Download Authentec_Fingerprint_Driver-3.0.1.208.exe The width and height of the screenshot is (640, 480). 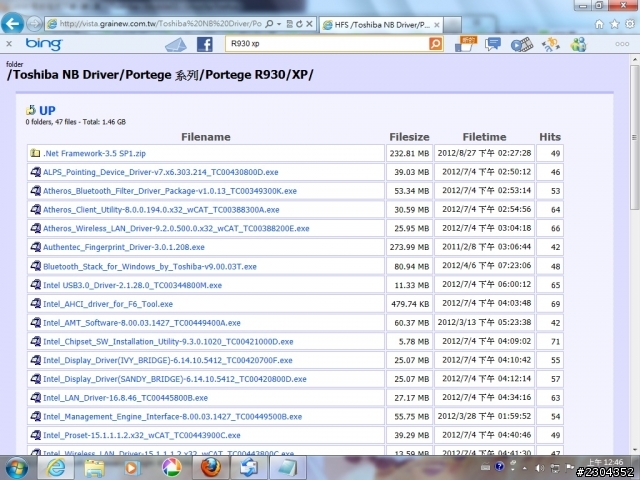point(124,247)
